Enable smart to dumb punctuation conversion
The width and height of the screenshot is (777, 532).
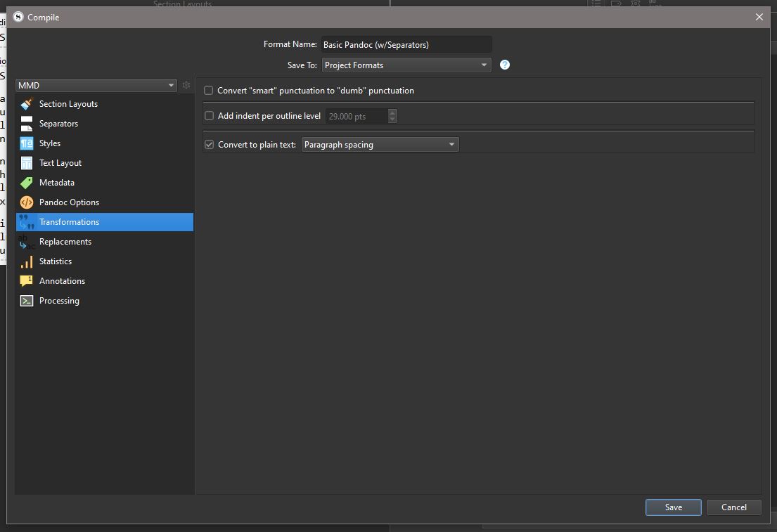coord(209,91)
